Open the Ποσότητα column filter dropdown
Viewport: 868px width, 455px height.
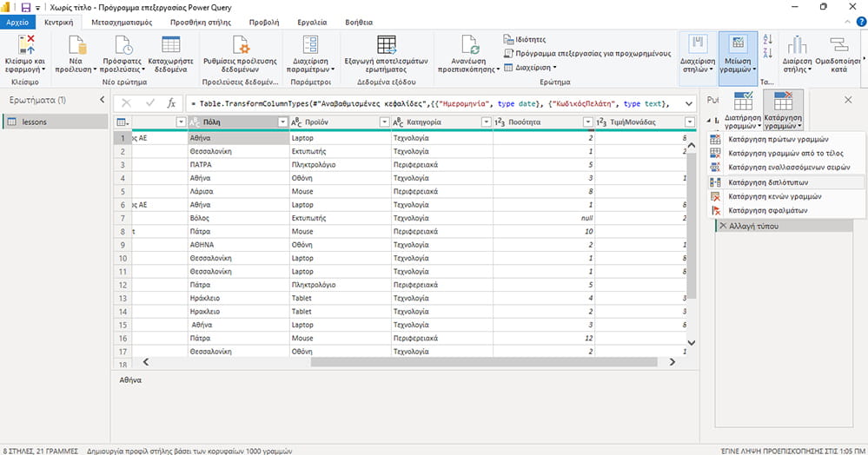point(588,122)
